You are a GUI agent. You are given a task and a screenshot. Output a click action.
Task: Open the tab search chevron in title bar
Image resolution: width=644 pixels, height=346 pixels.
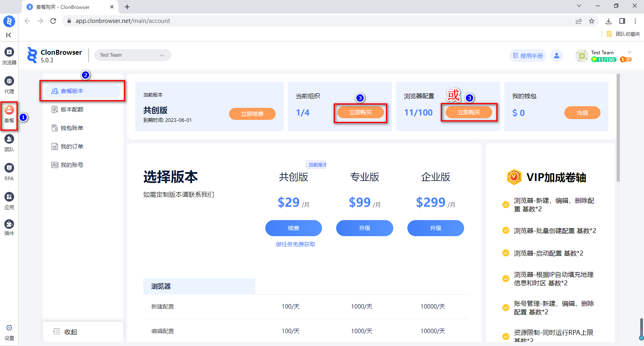[579, 6]
